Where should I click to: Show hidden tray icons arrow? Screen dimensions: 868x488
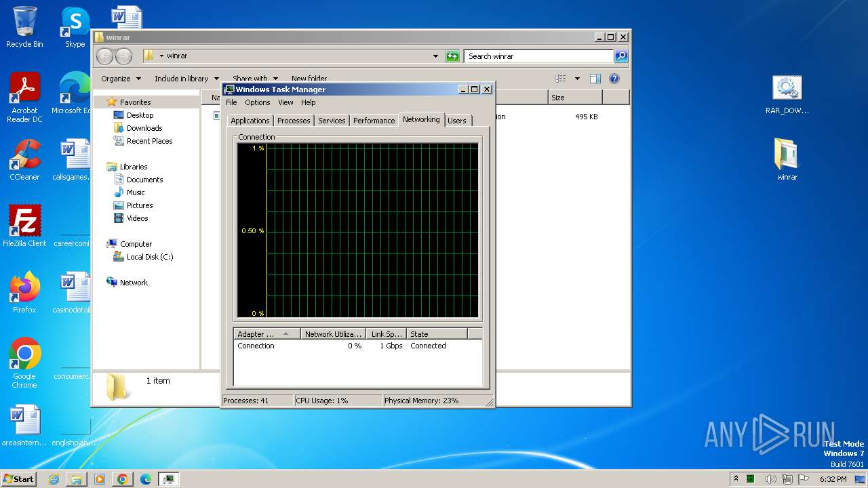(736, 479)
